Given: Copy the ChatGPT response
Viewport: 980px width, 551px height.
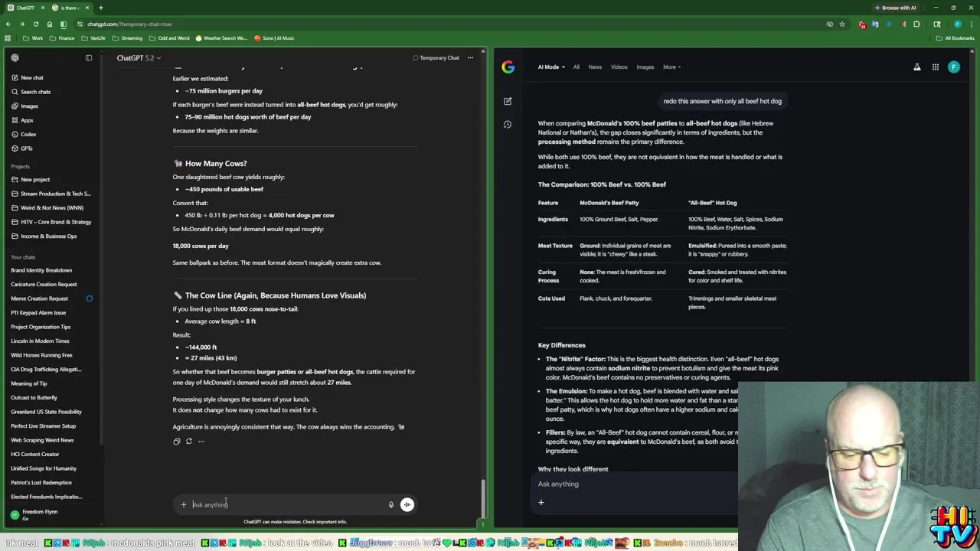Looking at the screenshot, I should 177,441.
